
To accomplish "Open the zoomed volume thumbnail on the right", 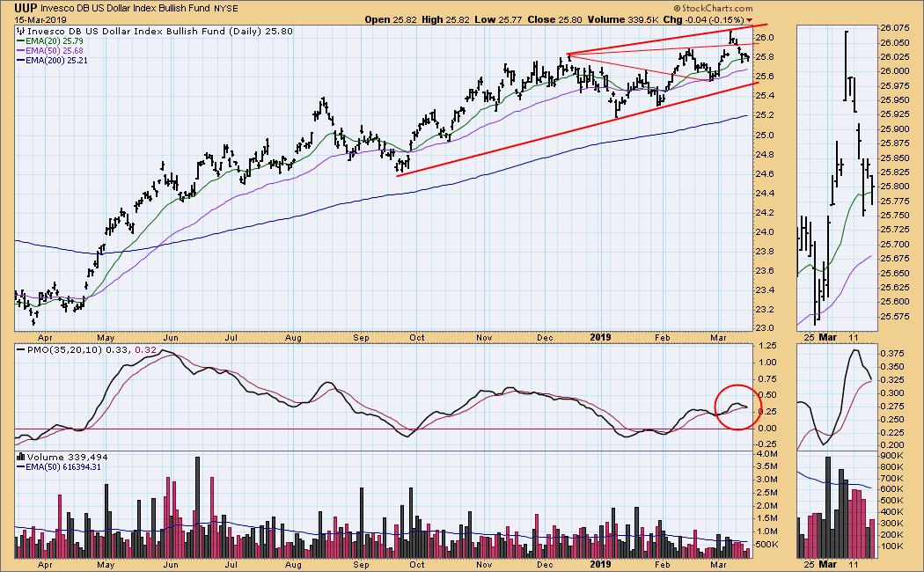I will click(836, 504).
